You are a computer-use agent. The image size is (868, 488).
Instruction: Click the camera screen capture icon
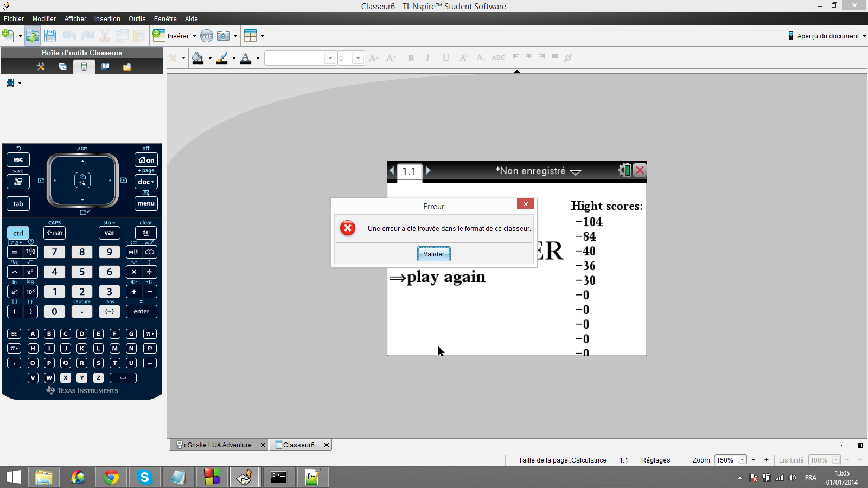click(223, 36)
